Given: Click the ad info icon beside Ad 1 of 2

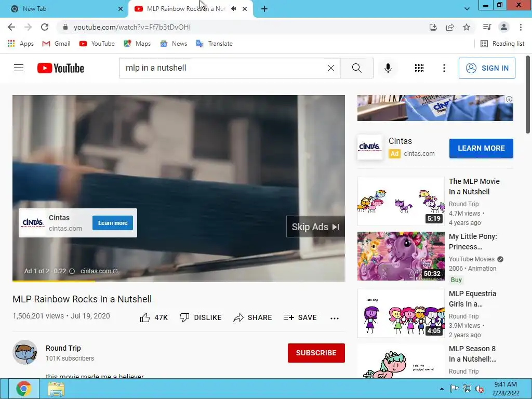Looking at the screenshot, I should tap(72, 271).
